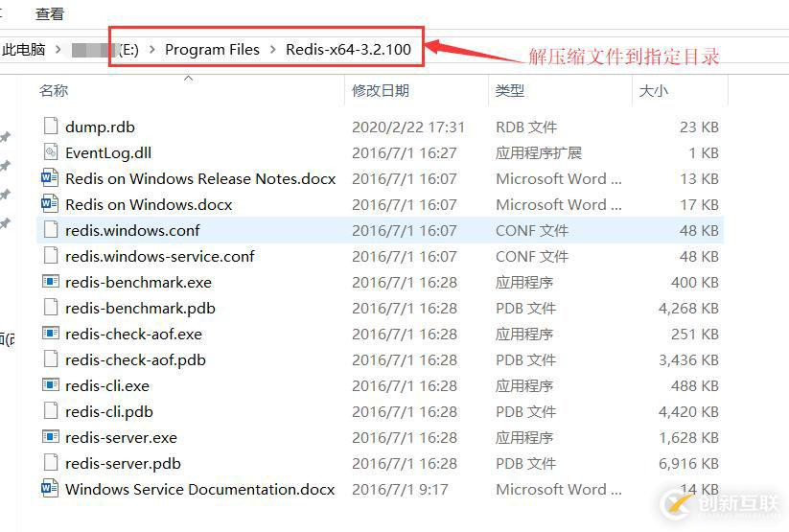789x532 pixels.
Task: Click the redis-cli.exe application icon
Action: pyautogui.click(x=50, y=385)
